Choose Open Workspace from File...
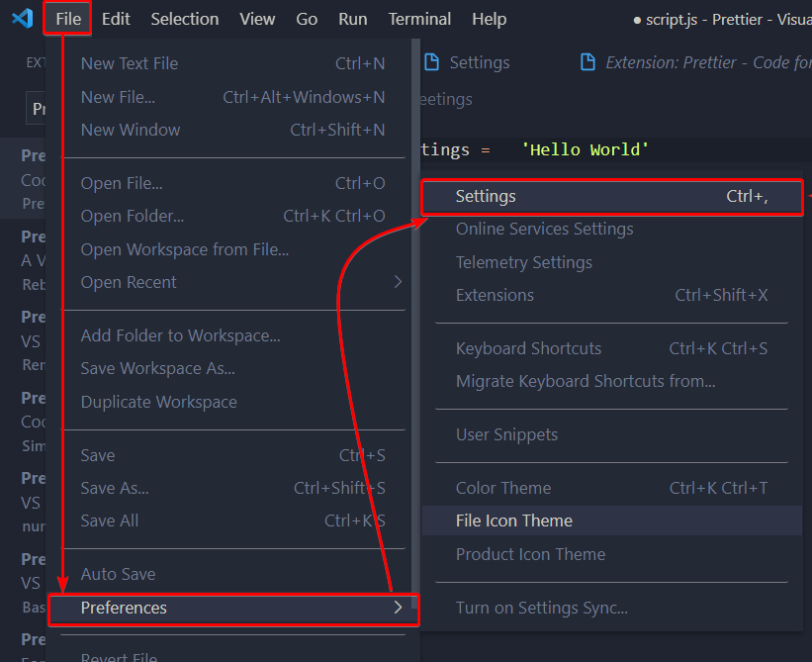This screenshot has height=662, width=812. click(x=233, y=249)
